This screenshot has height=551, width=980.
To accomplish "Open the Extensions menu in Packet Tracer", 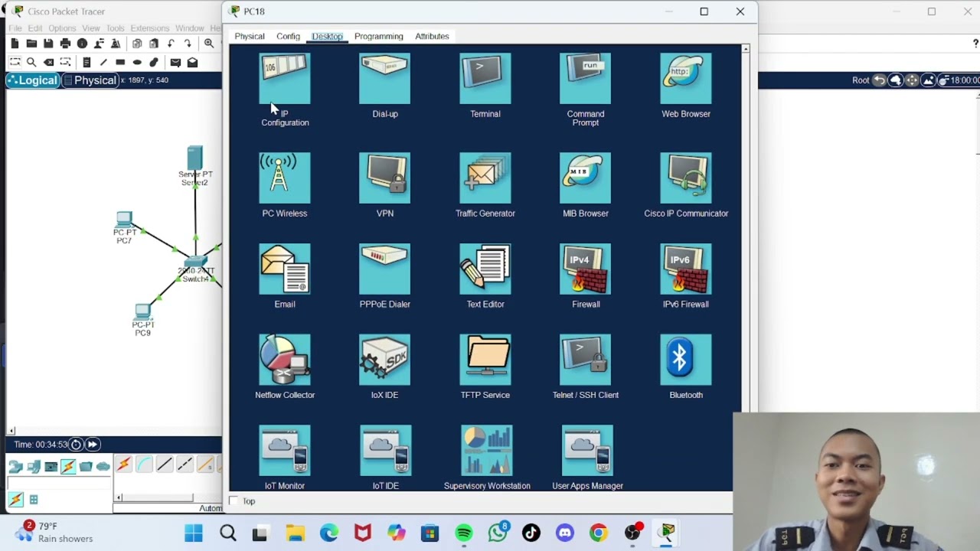I will [x=149, y=28].
